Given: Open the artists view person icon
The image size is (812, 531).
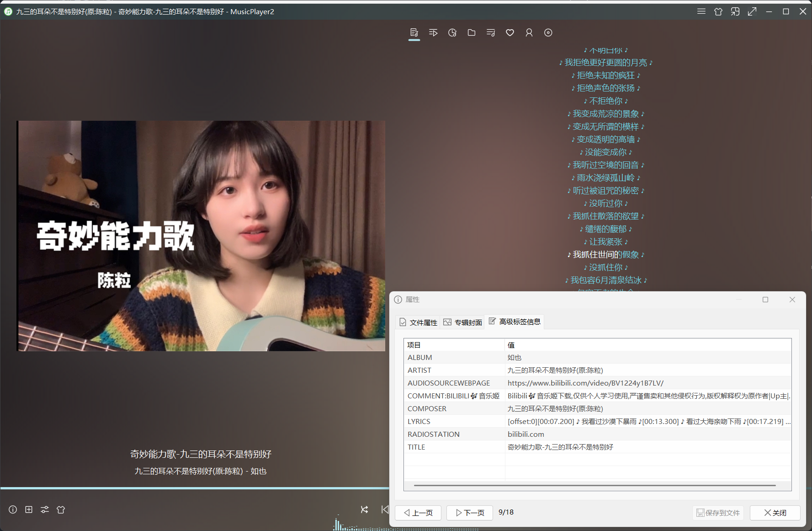Looking at the screenshot, I should [x=529, y=32].
